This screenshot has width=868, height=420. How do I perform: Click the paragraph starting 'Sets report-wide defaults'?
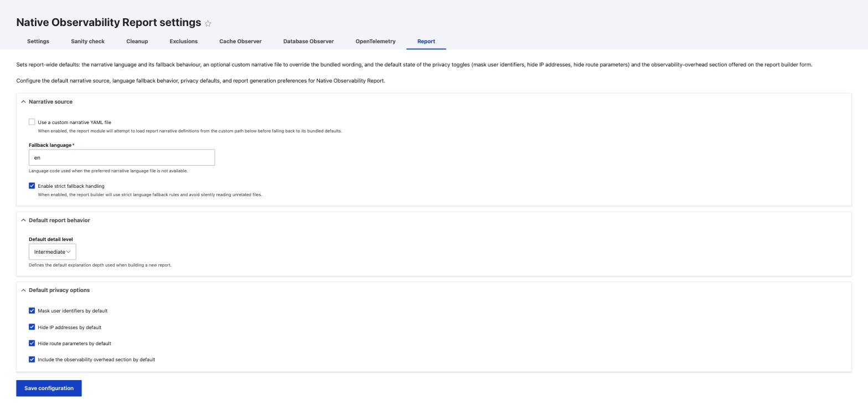tap(414, 65)
